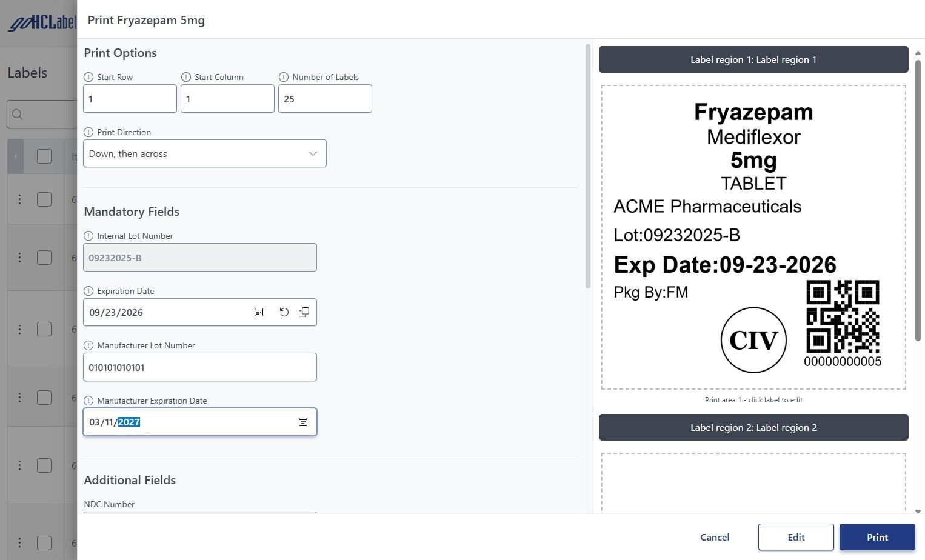Toggle the select-all checkbox in table header
The width and height of the screenshot is (925, 560).
[44, 156]
